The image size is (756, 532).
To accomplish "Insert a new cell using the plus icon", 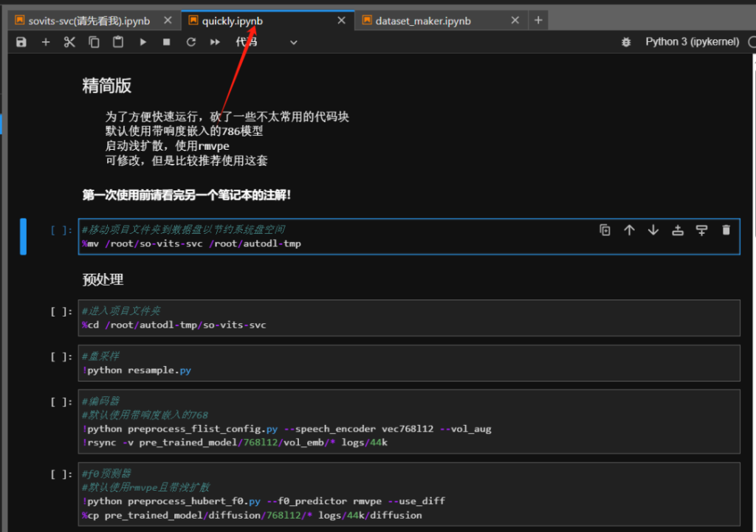I will (46, 42).
